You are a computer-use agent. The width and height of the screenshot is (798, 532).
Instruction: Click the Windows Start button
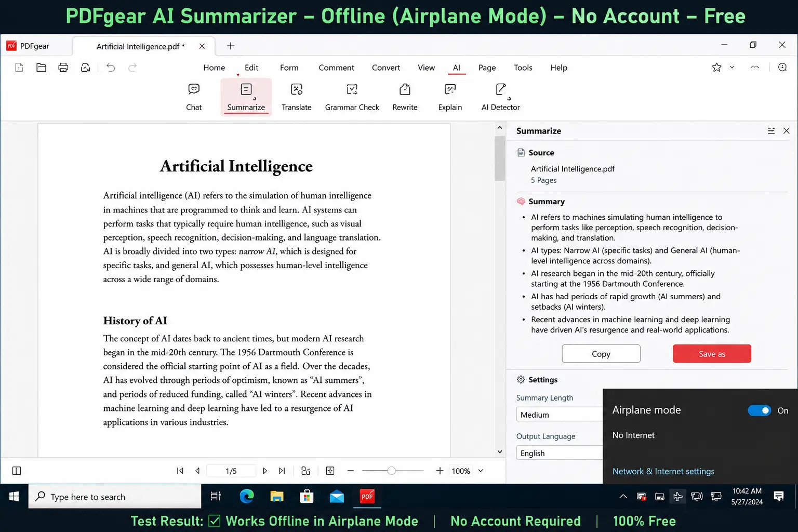(x=14, y=497)
